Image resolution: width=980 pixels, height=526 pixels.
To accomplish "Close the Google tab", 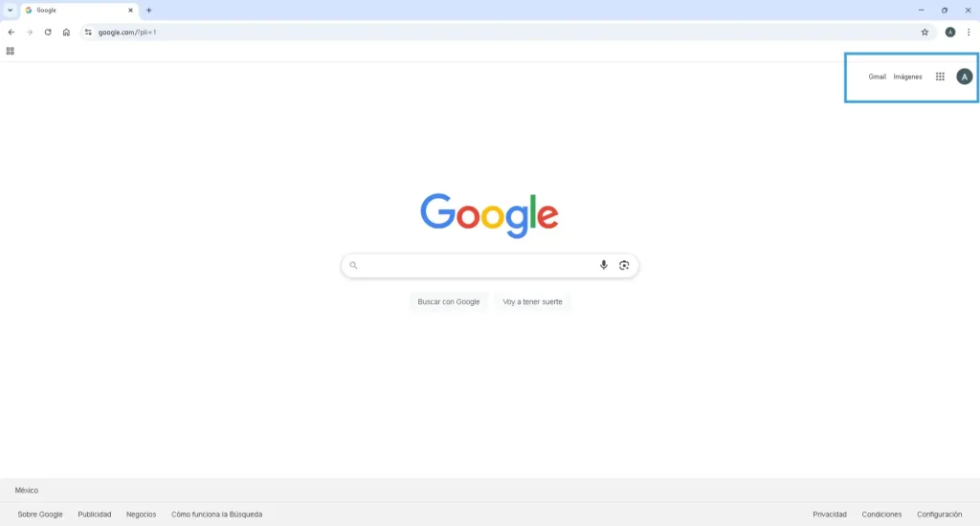I will click(130, 10).
